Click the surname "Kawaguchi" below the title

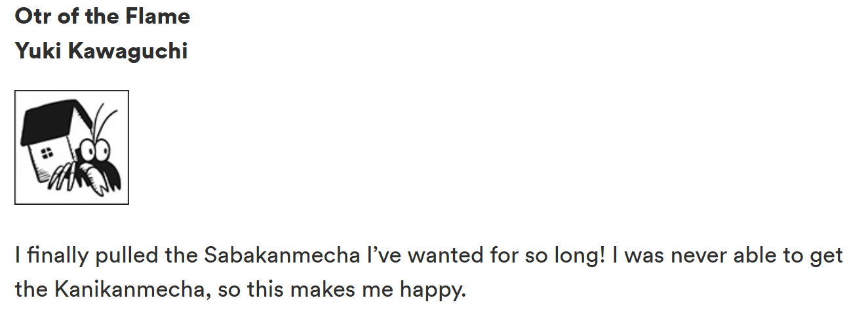pos(128,52)
